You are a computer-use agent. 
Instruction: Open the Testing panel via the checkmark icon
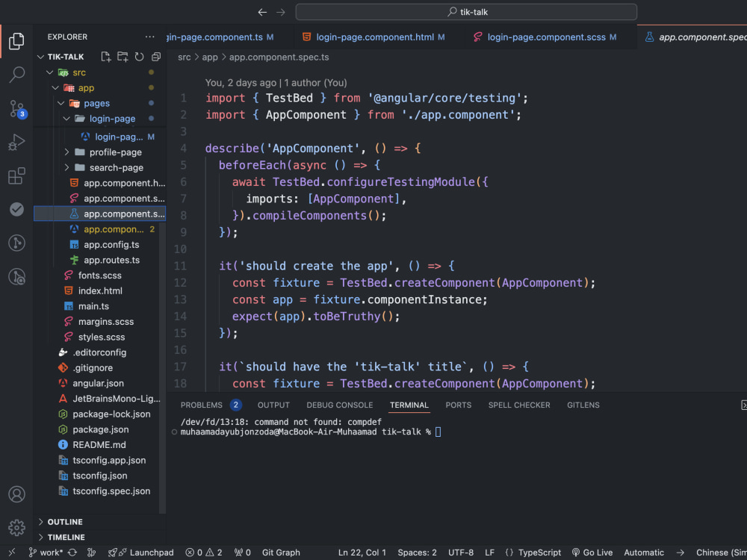(16, 209)
